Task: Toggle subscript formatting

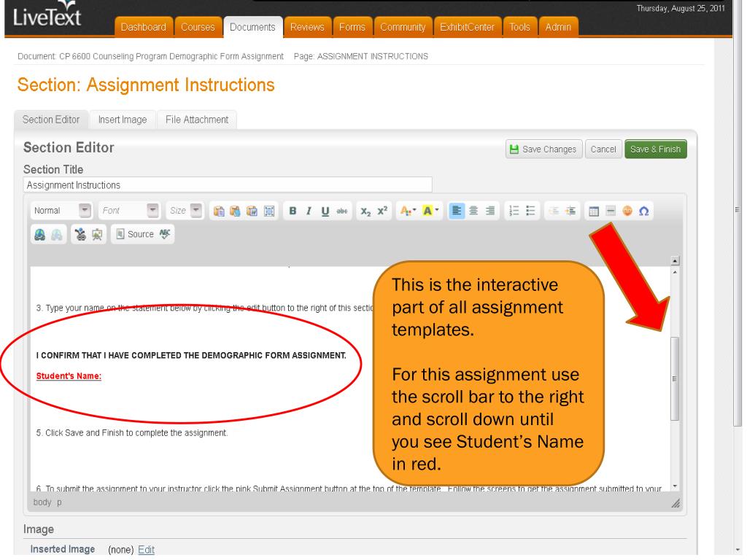Action: tap(365, 211)
